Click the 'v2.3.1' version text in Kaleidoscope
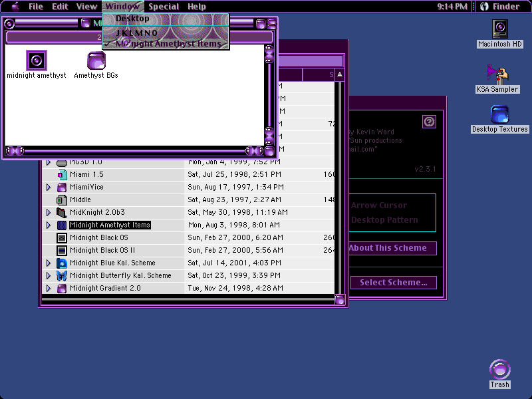The height and width of the screenshot is (399, 532). pyautogui.click(x=425, y=170)
